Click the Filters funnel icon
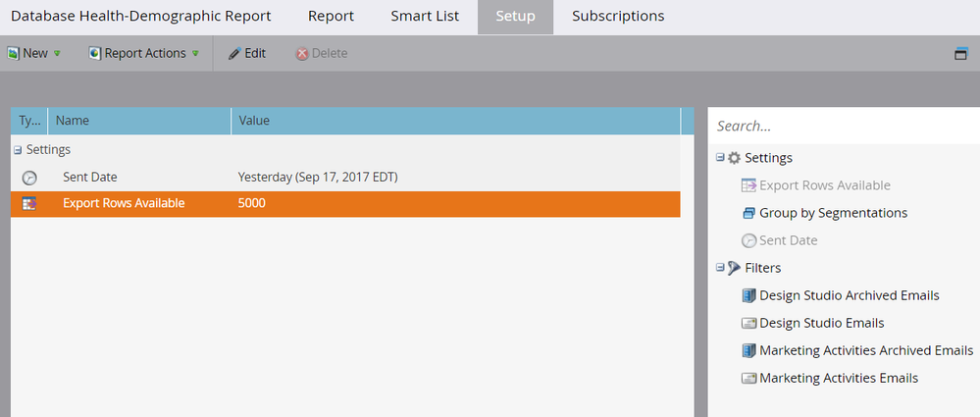Screen dimensions: 980x417 point(735,268)
